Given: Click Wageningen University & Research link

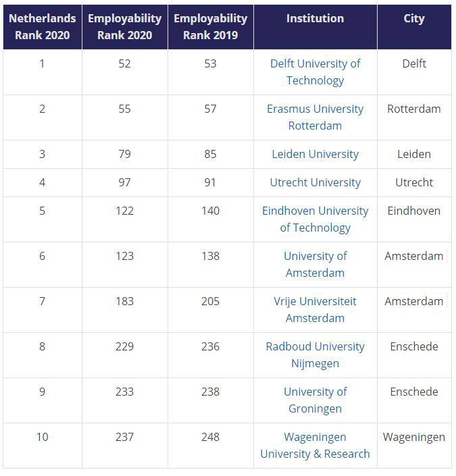Looking at the screenshot, I should pyautogui.click(x=315, y=445).
